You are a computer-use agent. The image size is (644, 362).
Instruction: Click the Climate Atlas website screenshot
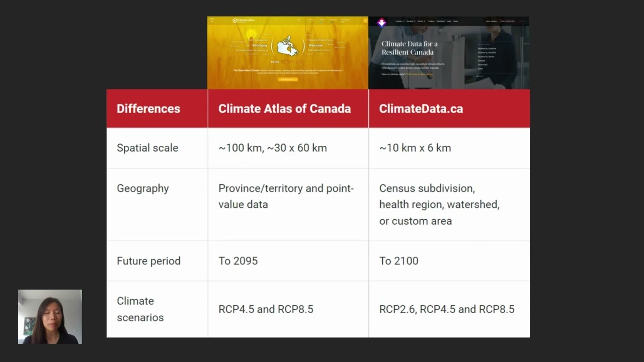click(x=288, y=53)
